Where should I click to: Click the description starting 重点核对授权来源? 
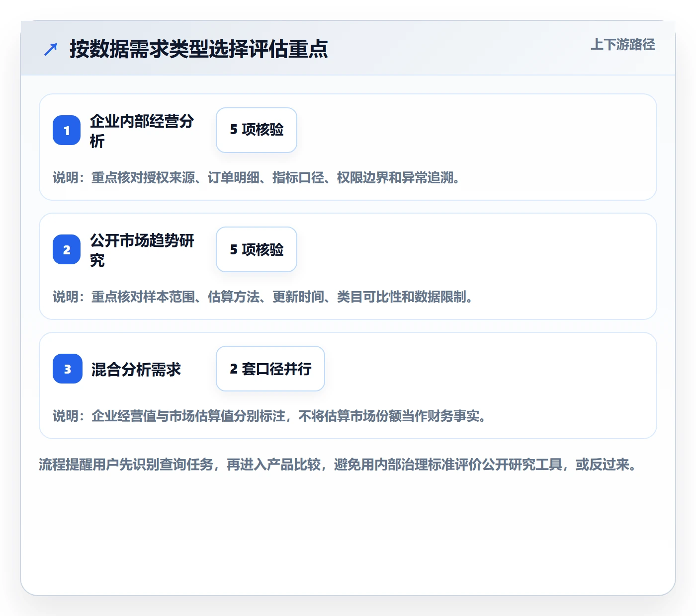tap(257, 177)
